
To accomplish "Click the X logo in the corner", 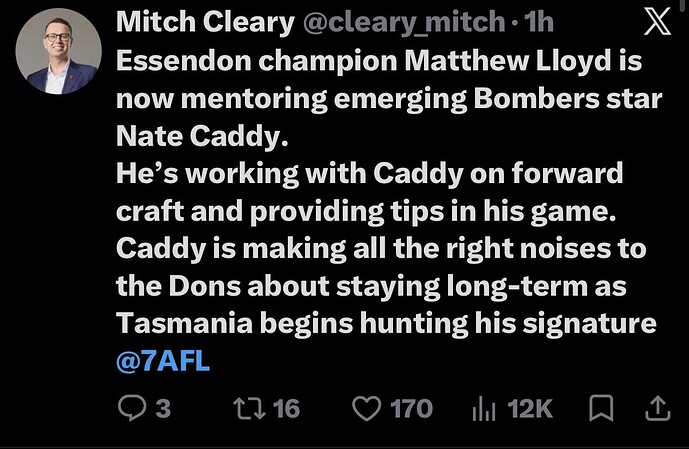I will [x=657, y=22].
